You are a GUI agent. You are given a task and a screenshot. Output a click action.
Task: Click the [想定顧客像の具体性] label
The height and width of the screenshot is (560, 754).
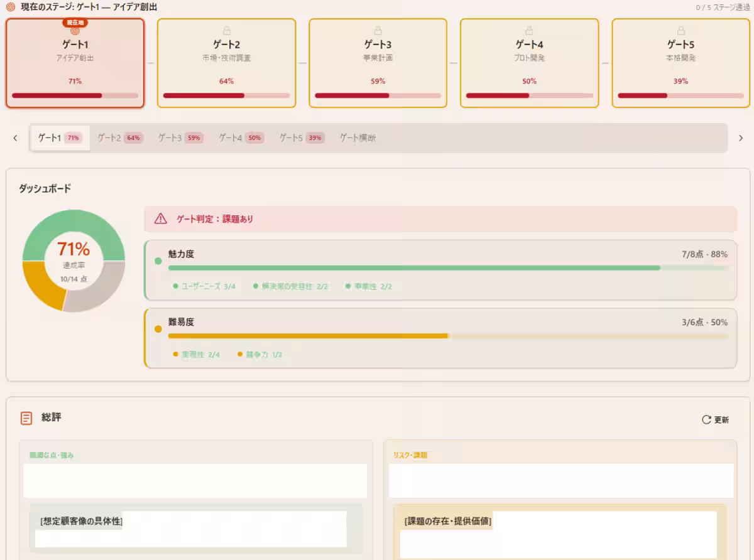(81, 521)
